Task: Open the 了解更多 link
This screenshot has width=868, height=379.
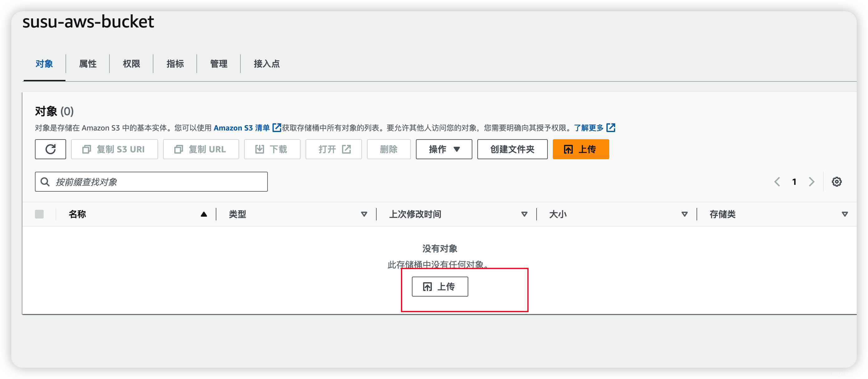Action: click(x=589, y=128)
